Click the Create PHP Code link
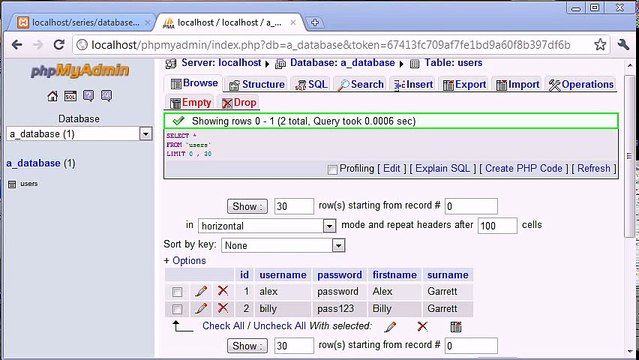Image resolution: width=639 pixels, height=360 pixels. pos(524,168)
